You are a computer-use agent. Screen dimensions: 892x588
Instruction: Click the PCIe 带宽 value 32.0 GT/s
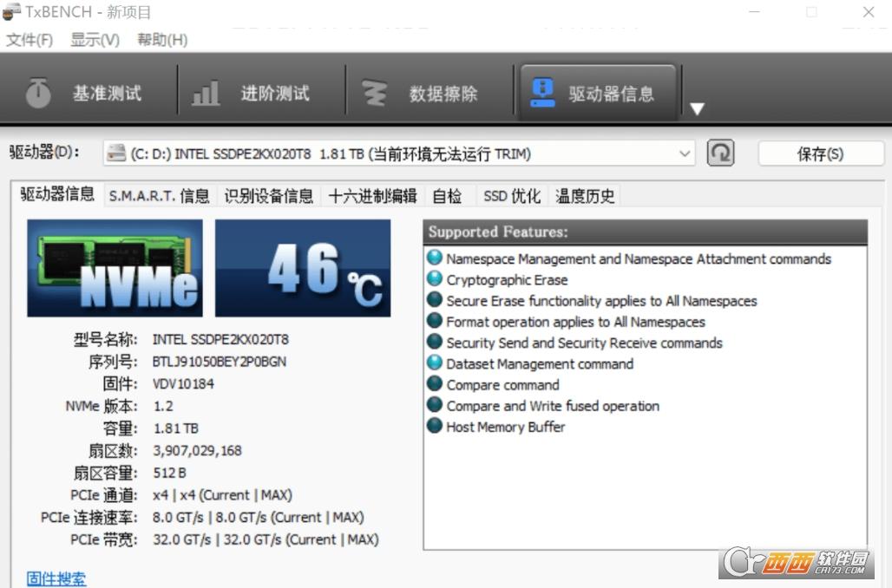[x=266, y=539]
